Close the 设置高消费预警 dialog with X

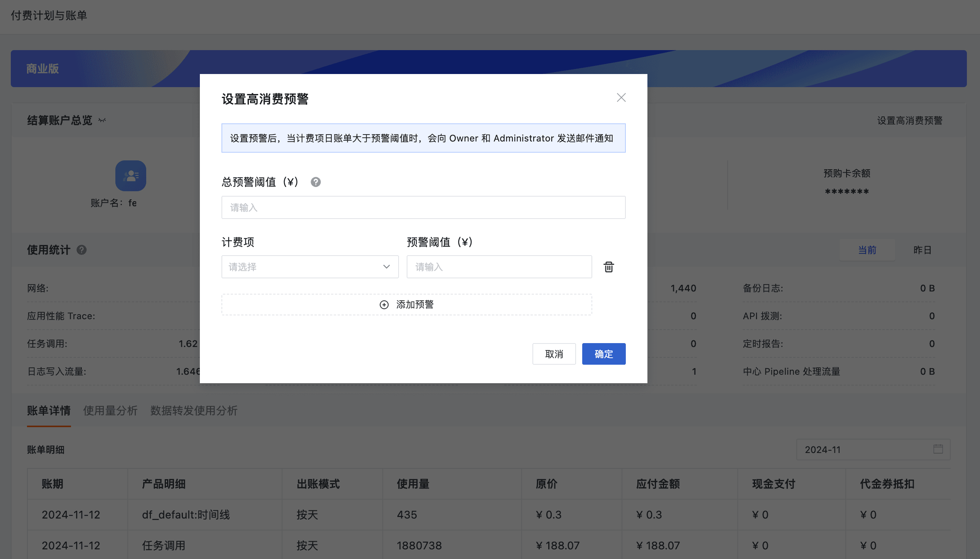(x=621, y=98)
